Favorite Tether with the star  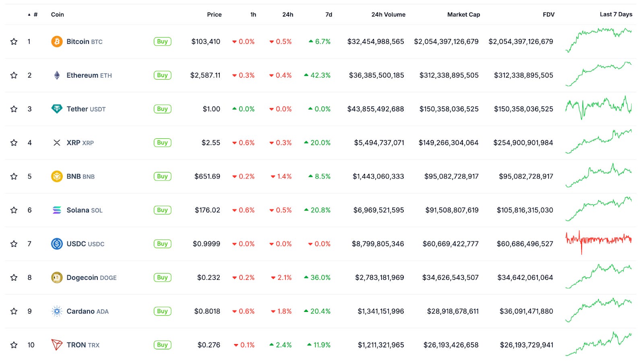pyautogui.click(x=14, y=109)
